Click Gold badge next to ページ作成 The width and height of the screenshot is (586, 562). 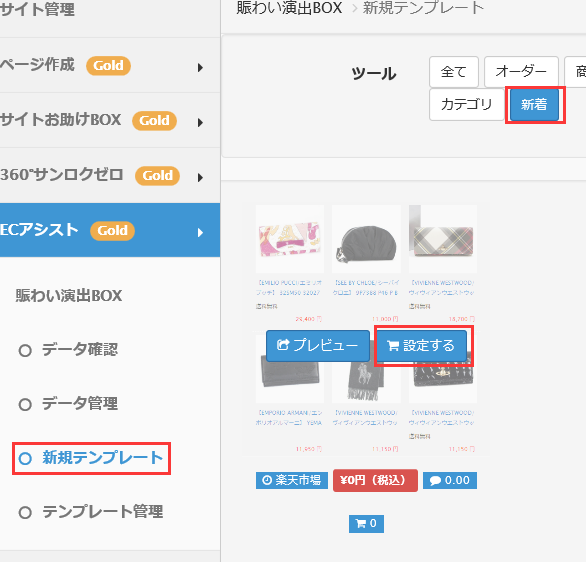point(108,66)
